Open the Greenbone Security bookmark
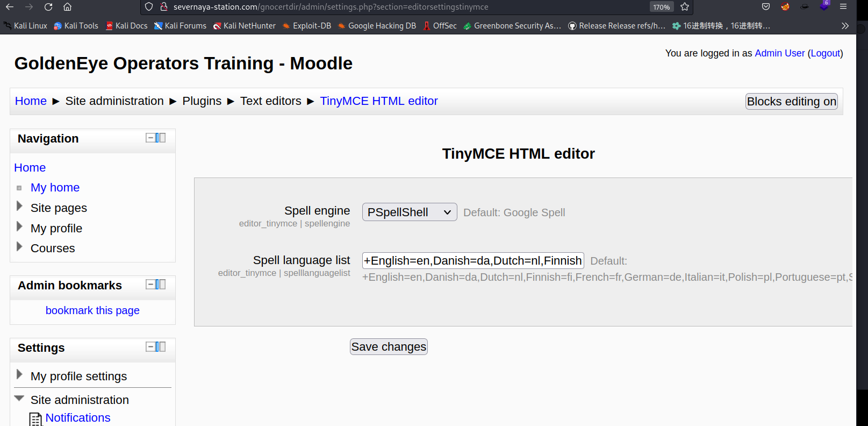Viewport: 868px width, 426px height. coord(512,26)
